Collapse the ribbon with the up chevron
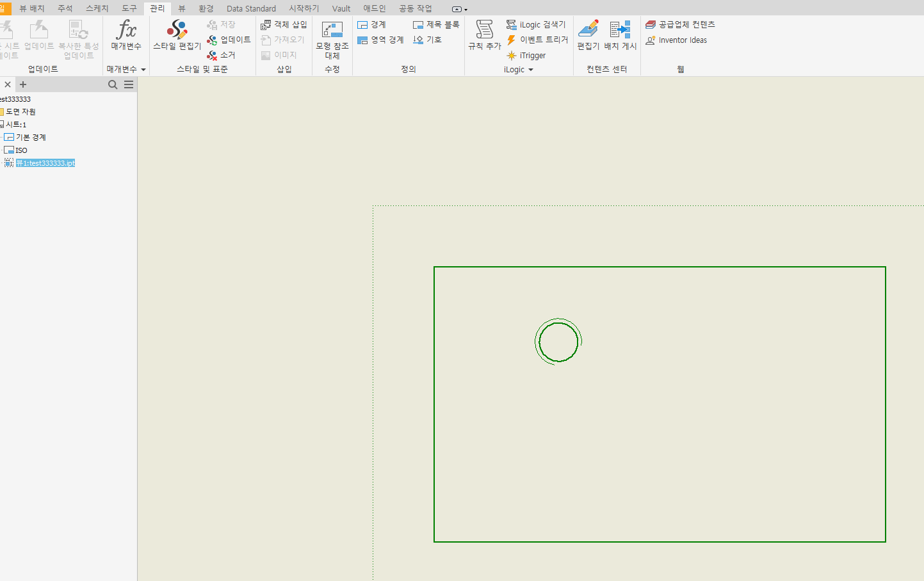The height and width of the screenshot is (581, 924). click(x=456, y=8)
